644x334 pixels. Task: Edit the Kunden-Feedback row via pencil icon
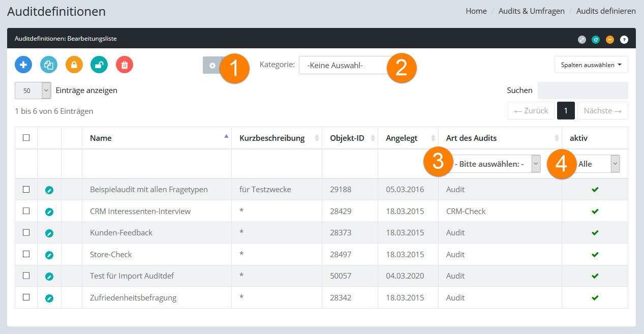tap(49, 233)
